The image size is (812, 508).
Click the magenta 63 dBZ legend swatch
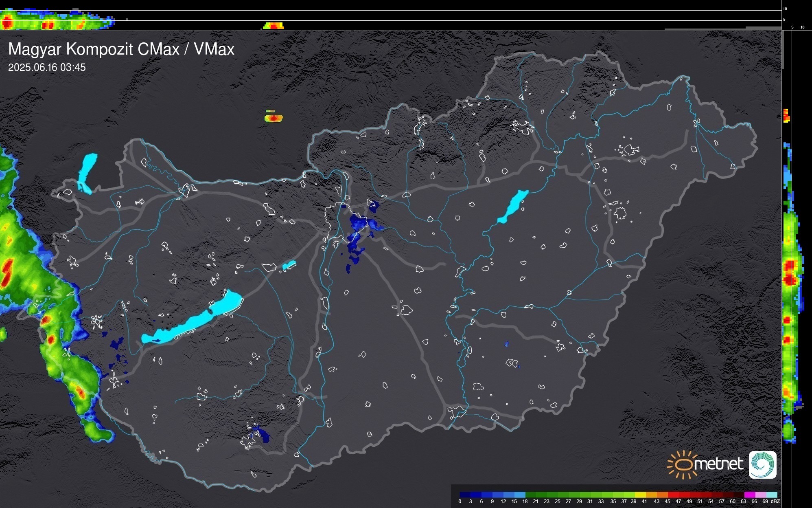click(749, 495)
